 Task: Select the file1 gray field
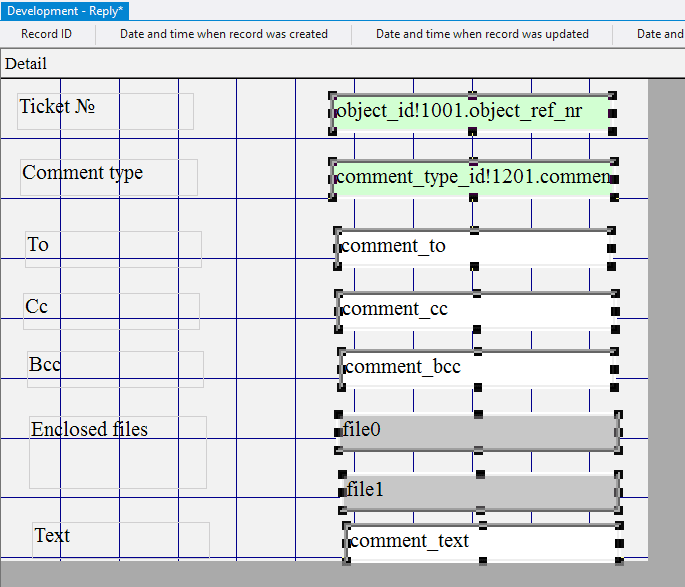click(479, 491)
